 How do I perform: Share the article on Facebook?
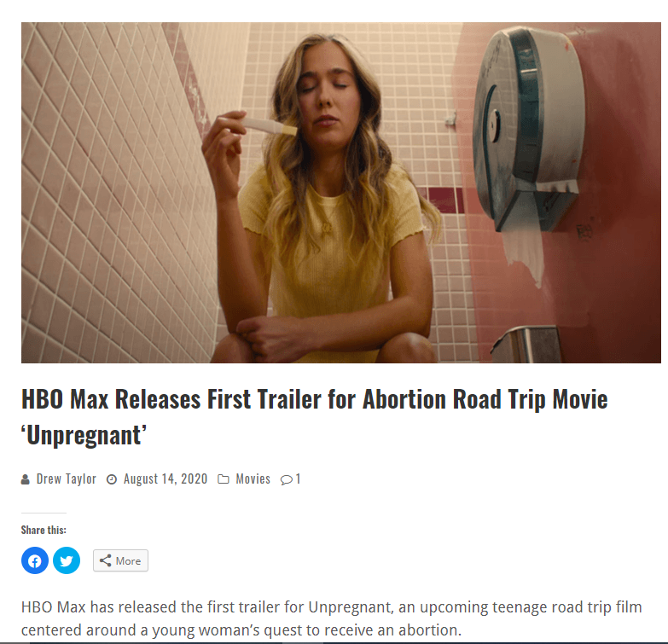coord(35,560)
